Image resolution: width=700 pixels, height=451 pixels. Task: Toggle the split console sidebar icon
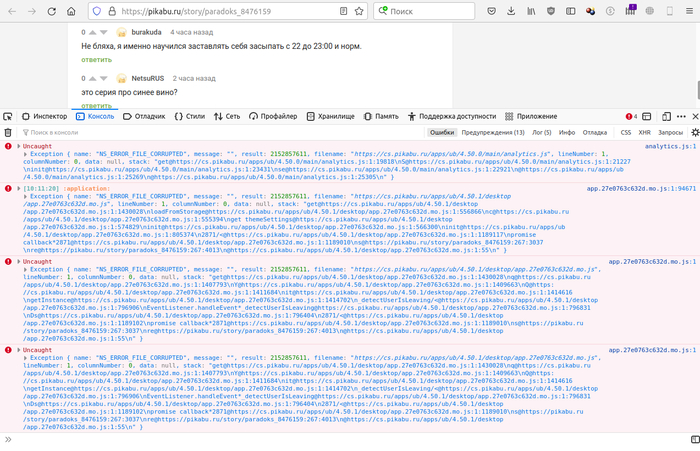pos(695,440)
